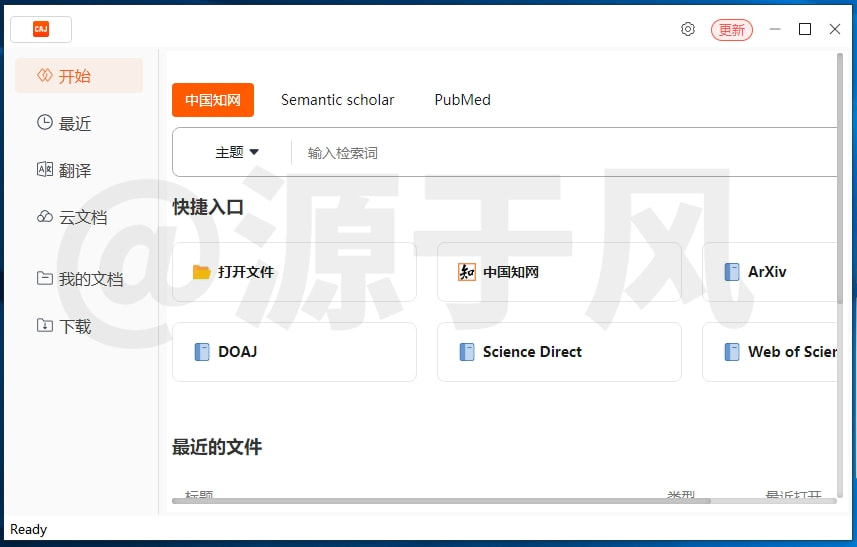857x547 pixels.
Task: Open the 中国知网 shortcut card
Action: (559, 272)
